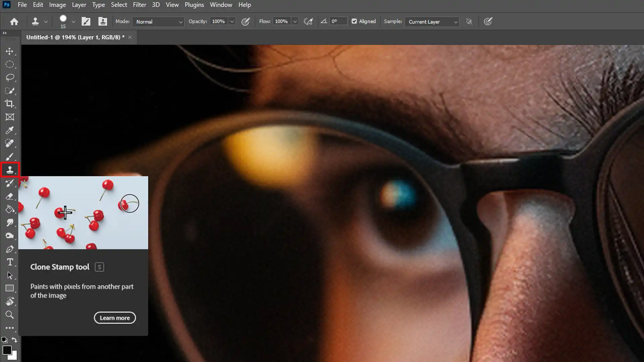644x362 pixels.
Task: Select the Lasso tool
Action: pos(10,78)
